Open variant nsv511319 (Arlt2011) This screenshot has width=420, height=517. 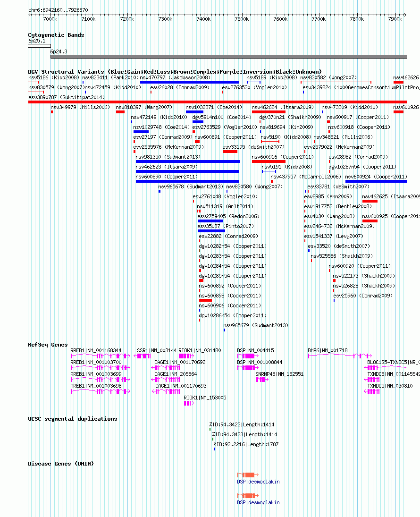225,206
